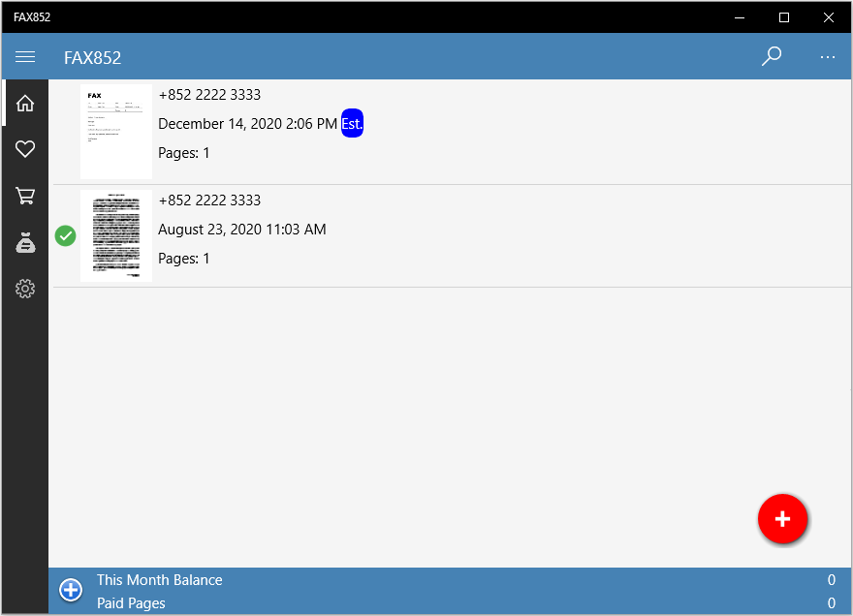Click the Paid Pages label
Viewport: 853px width, 616px height.
[x=131, y=603]
